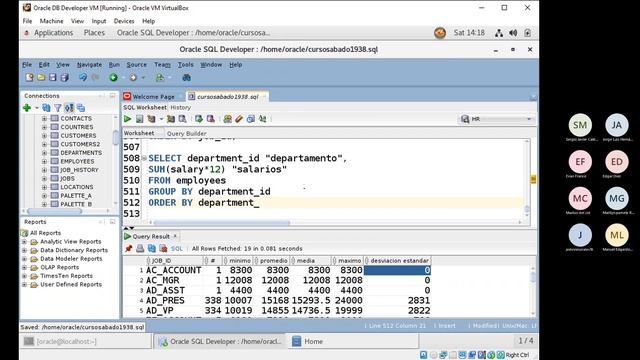
Task: Click the Forward navigation icon
Action: coord(133,77)
